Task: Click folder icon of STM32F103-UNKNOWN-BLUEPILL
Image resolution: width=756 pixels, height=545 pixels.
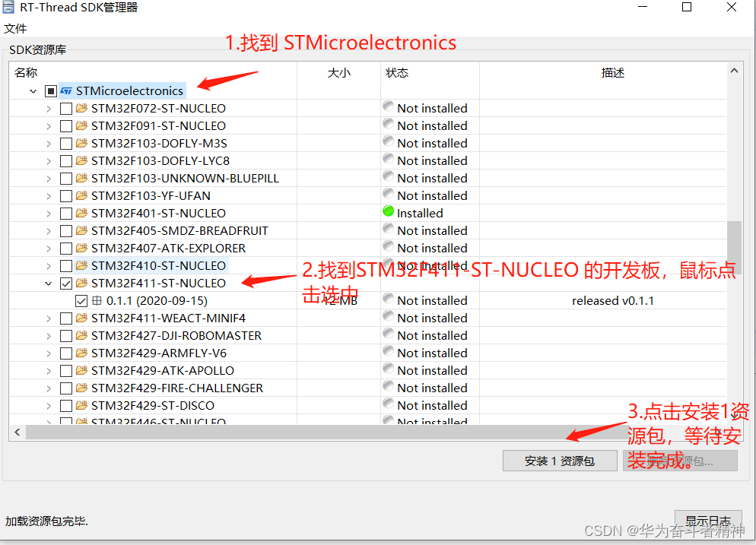Action: 81,179
